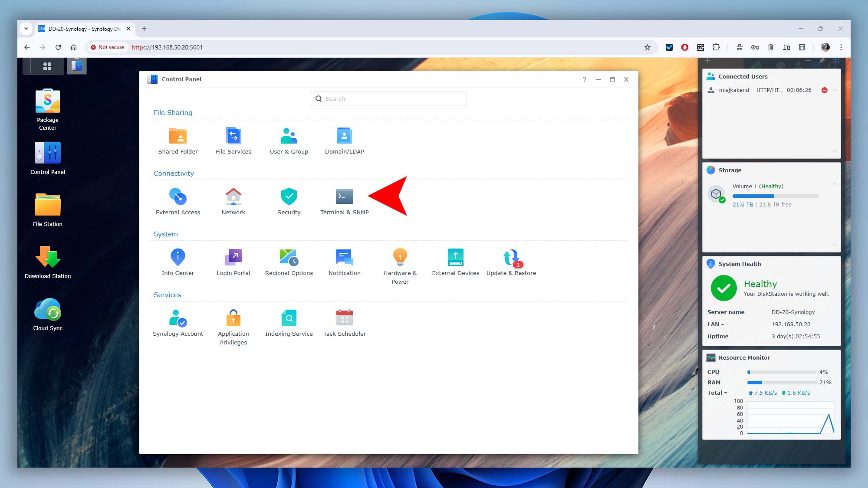
Task: Open File Services in Control Panel
Action: click(233, 141)
